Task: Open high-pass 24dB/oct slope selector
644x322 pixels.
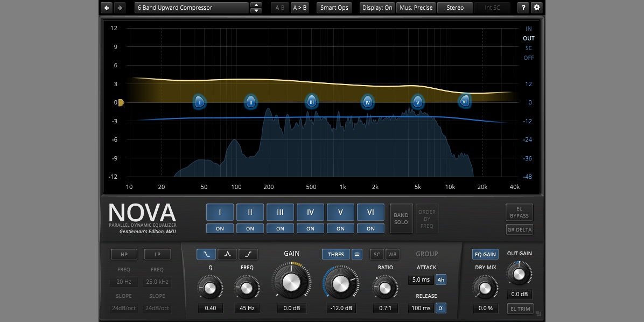Action: coord(124,308)
